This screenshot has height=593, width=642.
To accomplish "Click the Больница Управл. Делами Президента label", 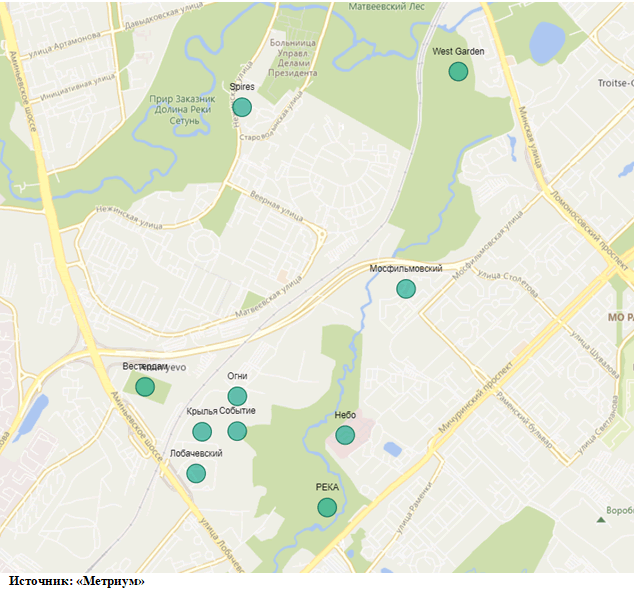I will 293,58.
